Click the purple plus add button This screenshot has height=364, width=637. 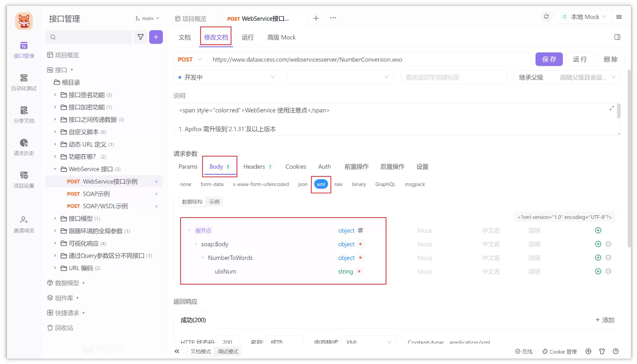click(156, 37)
